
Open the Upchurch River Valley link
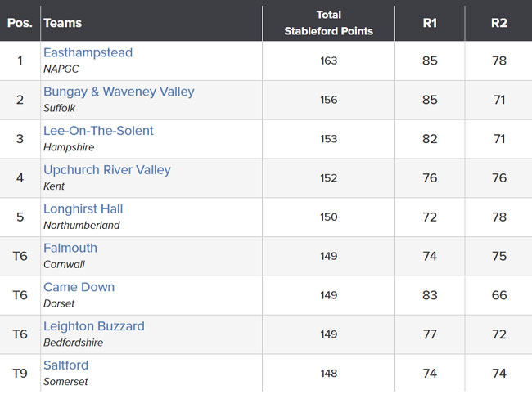pos(107,170)
